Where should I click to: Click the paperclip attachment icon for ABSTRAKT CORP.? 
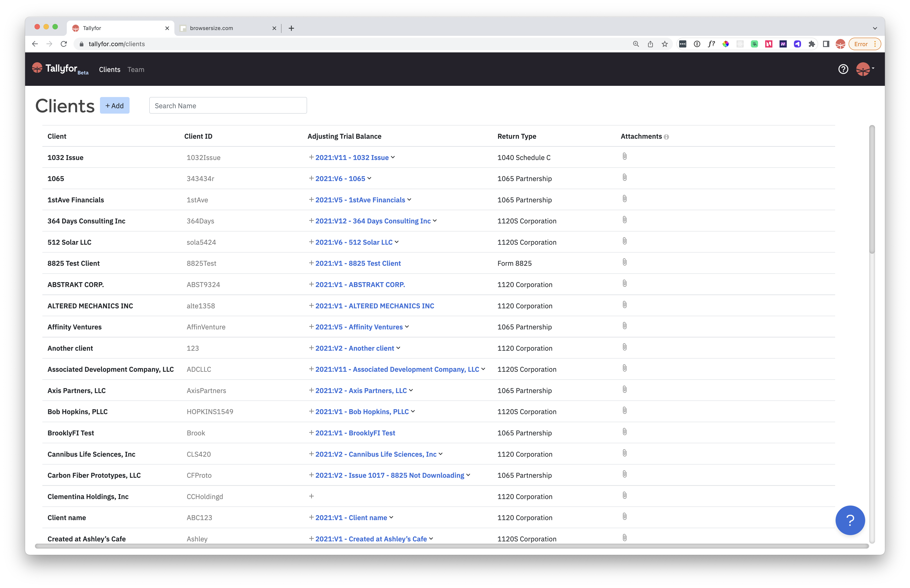[x=625, y=283]
